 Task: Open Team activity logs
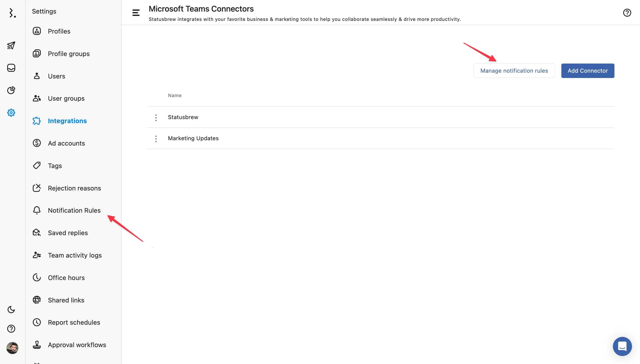[74, 255]
